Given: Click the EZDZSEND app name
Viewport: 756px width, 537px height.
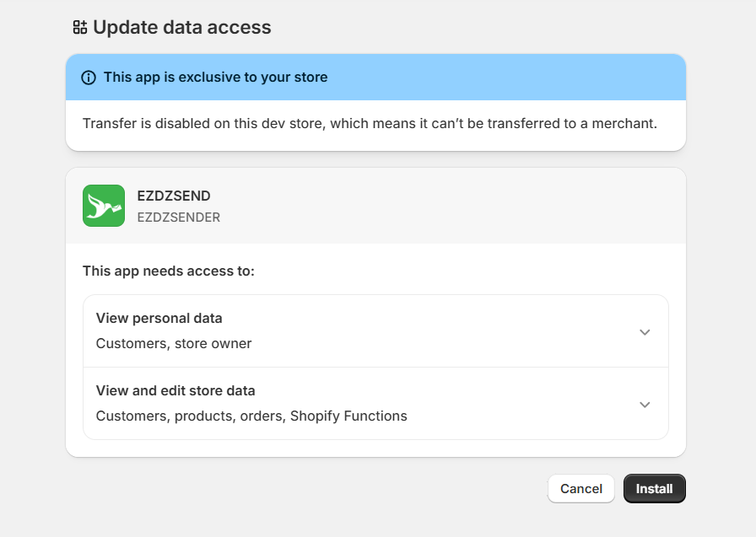Looking at the screenshot, I should point(174,196).
